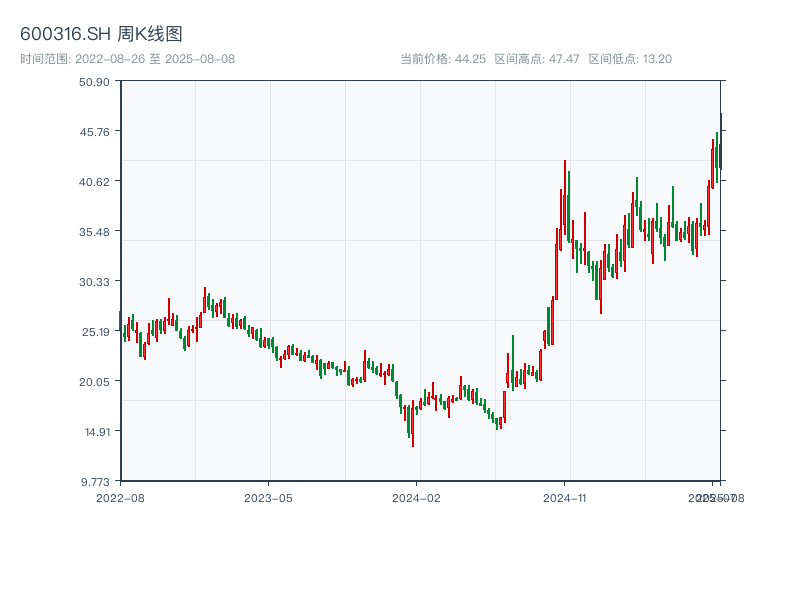Click the y-axis label 25.19

[x=96, y=332]
